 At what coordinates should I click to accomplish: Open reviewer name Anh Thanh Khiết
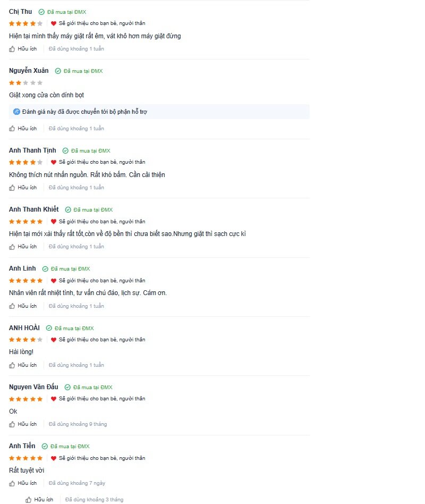point(33,209)
